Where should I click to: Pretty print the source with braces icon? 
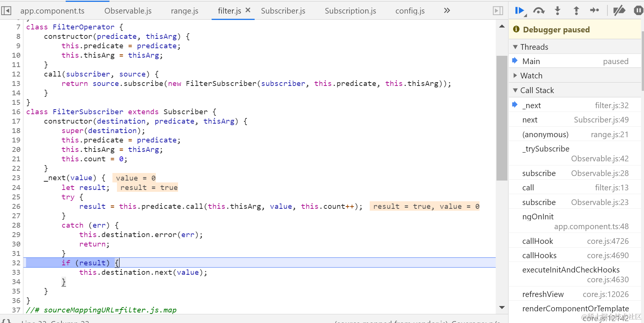coord(6,320)
